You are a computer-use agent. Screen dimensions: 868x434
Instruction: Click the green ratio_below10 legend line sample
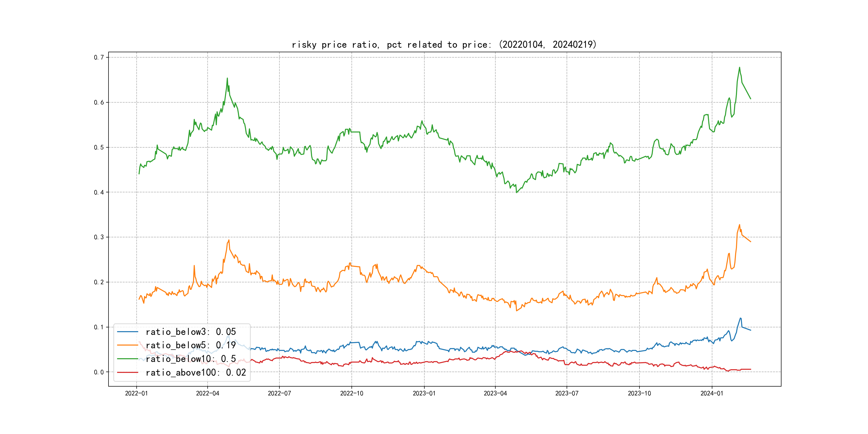point(127,359)
